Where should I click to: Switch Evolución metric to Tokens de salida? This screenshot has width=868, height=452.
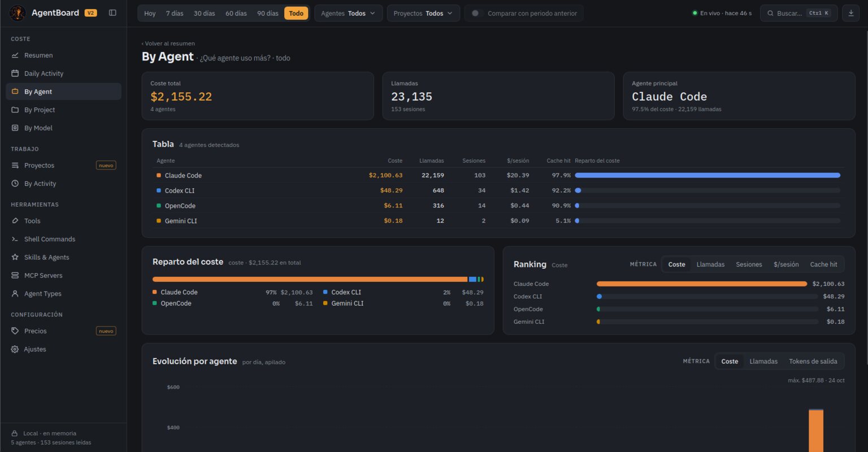[813, 361]
